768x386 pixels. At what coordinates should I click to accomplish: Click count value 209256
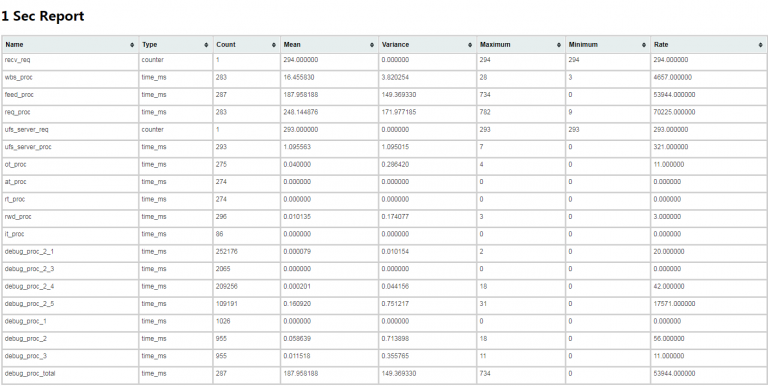[227, 286]
